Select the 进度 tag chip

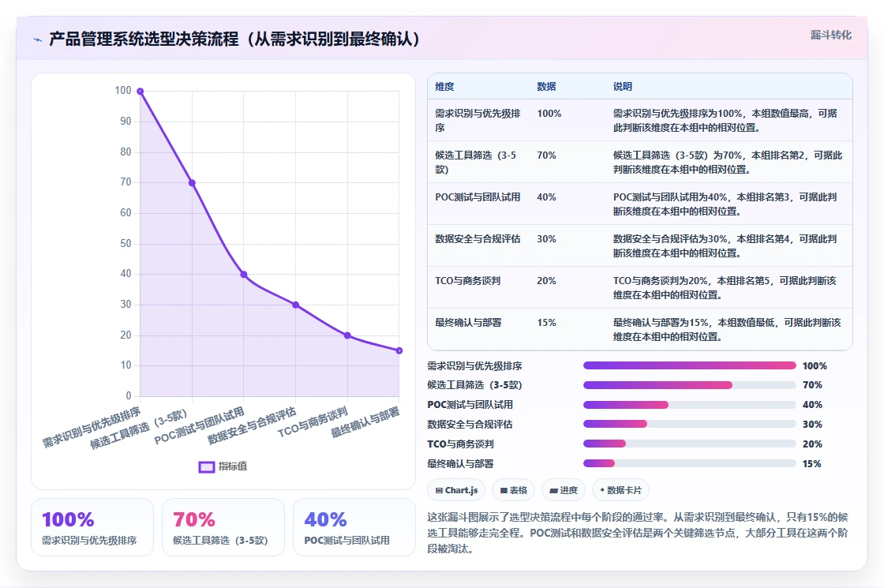(x=564, y=490)
